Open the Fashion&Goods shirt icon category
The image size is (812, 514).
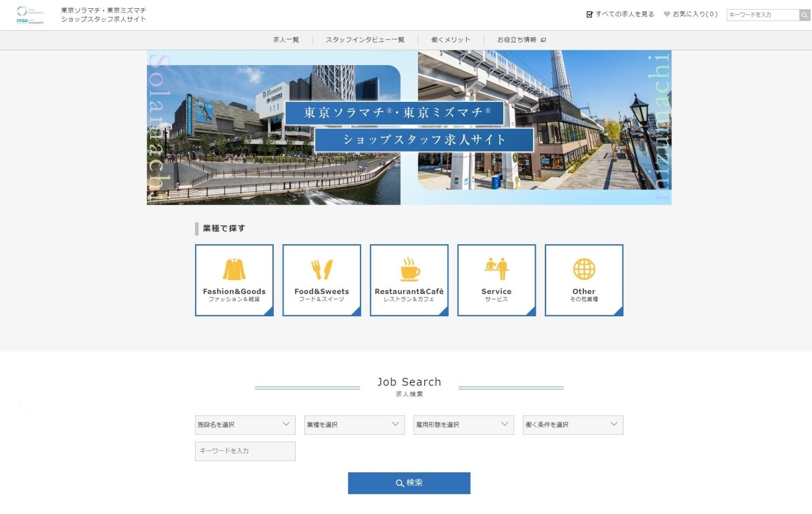pyautogui.click(x=234, y=280)
